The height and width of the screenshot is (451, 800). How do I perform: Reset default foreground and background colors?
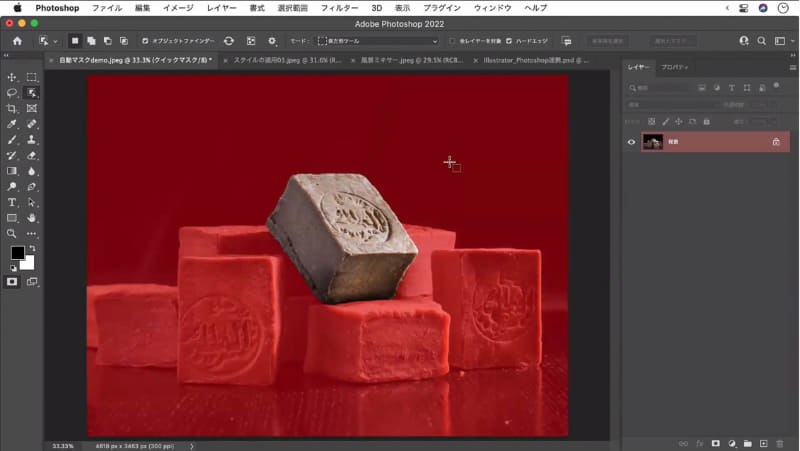coord(13,267)
